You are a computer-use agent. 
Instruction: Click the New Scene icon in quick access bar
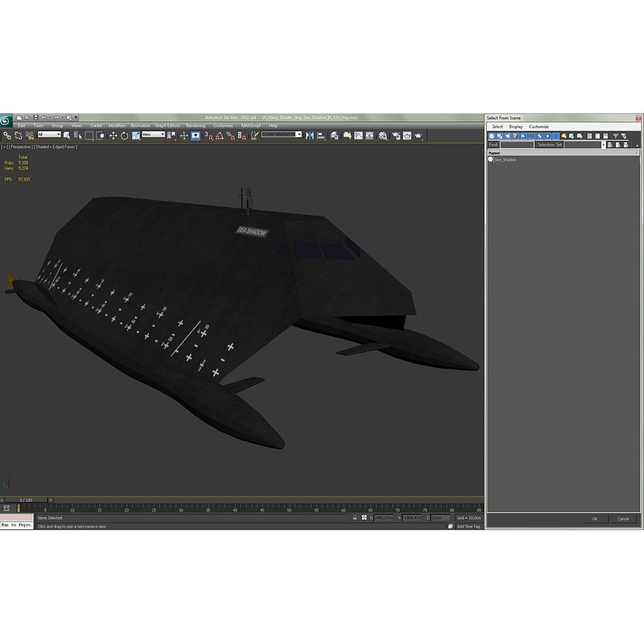(19, 117)
